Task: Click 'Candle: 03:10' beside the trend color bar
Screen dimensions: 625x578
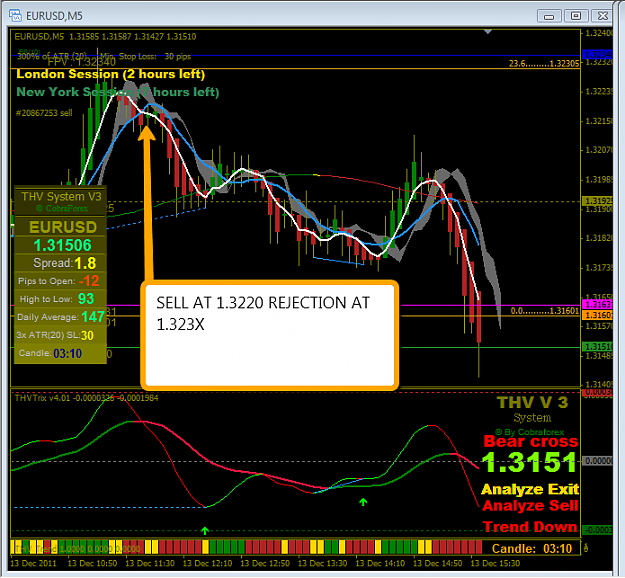Action: pyautogui.click(x=532, y=549)
